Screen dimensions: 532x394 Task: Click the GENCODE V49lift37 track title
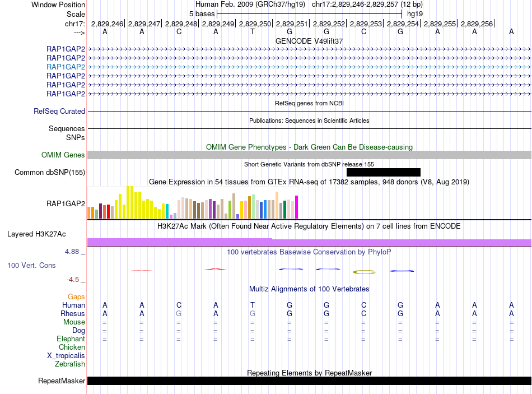pyautogui.click(x=309, y=41)
